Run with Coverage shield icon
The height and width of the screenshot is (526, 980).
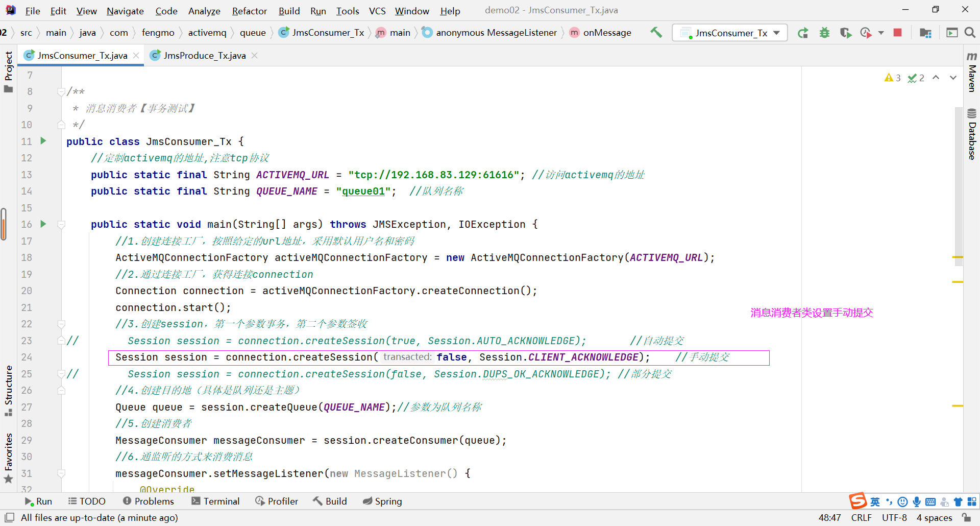point(846,33)
